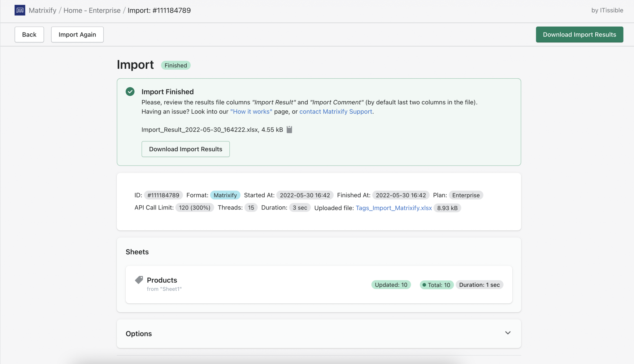The width and height of the screenshot is (634, 364).
Task: Select the Enterprise plan badge
Action: [466, 195]
